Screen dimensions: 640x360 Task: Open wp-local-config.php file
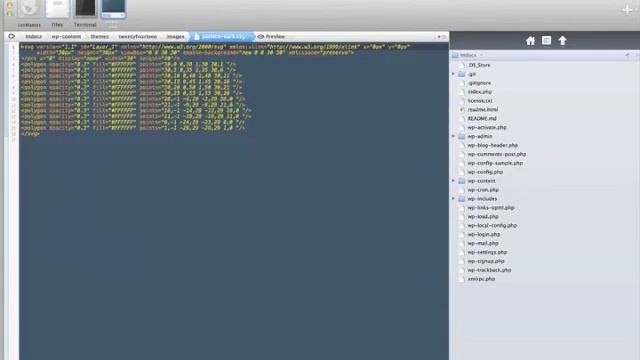tap(492, 225)
